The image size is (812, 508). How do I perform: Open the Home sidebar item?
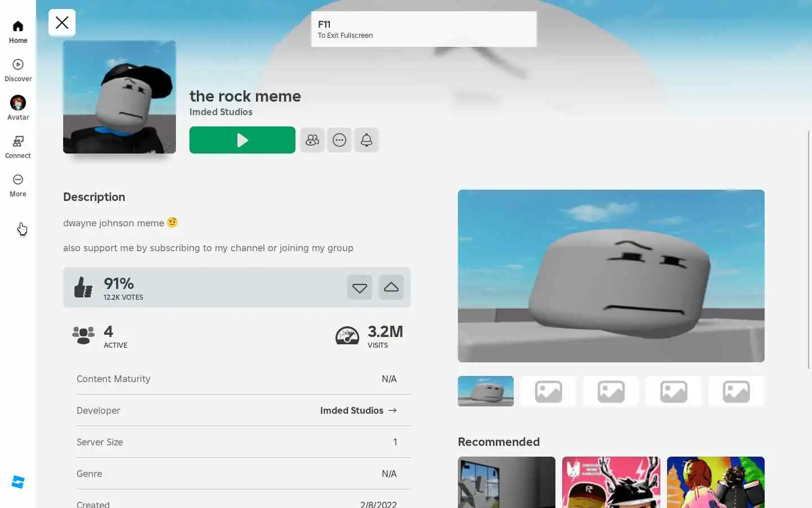(18, 32)
